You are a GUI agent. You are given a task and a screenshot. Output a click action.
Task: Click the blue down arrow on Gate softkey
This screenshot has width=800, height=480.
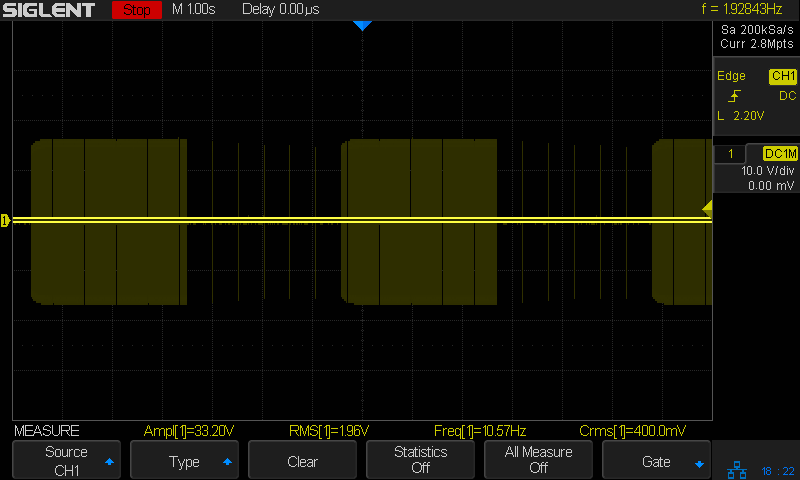[699, 464]
